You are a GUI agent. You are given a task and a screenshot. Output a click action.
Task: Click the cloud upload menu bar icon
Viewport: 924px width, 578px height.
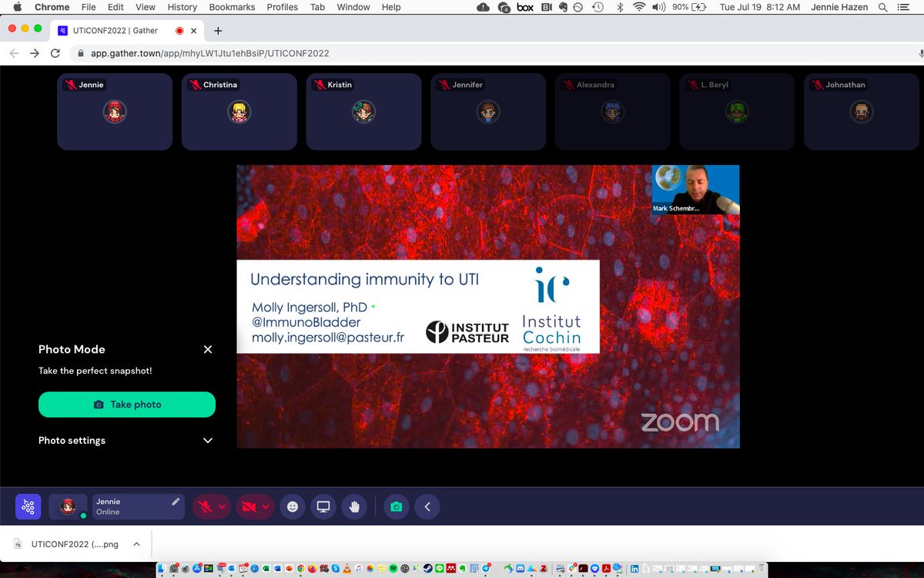tap(484, 7)
